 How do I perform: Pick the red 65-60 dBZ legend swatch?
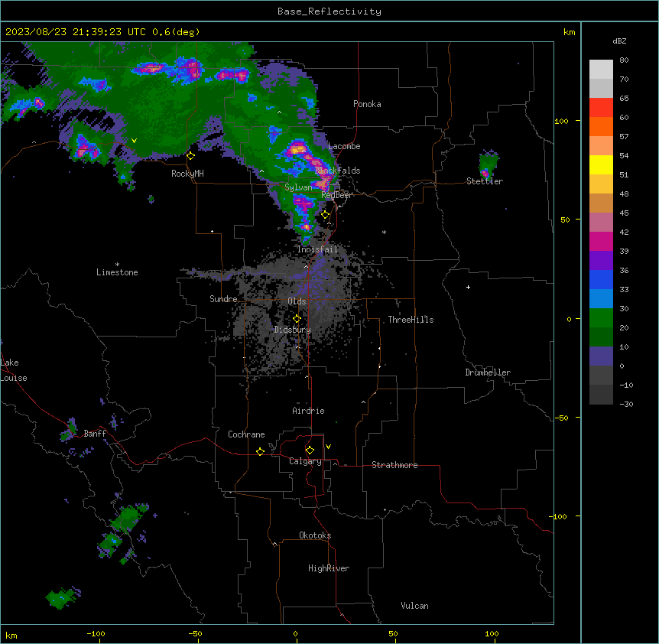pyautogui.click(x=601, y=108)
